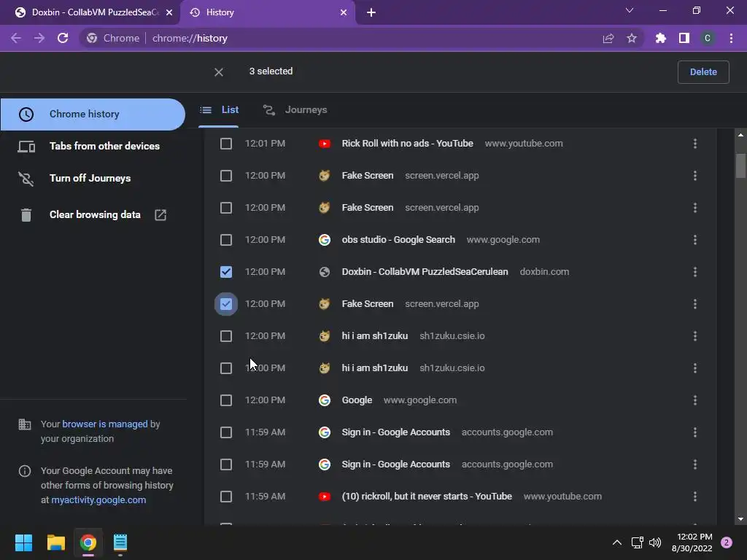
Task: Check the obs studio Google Search entry
Action: pyautogui.click(x=226, y=239)
